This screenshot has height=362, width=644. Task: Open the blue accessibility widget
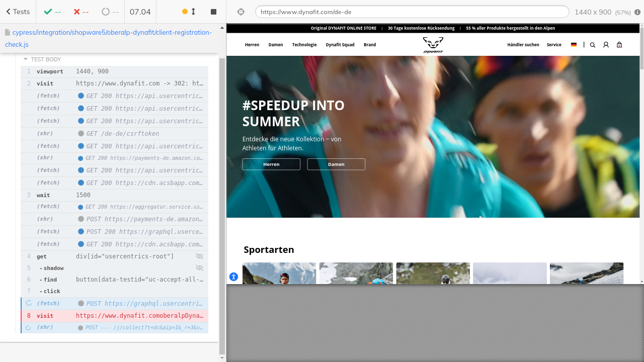point(233,277)
